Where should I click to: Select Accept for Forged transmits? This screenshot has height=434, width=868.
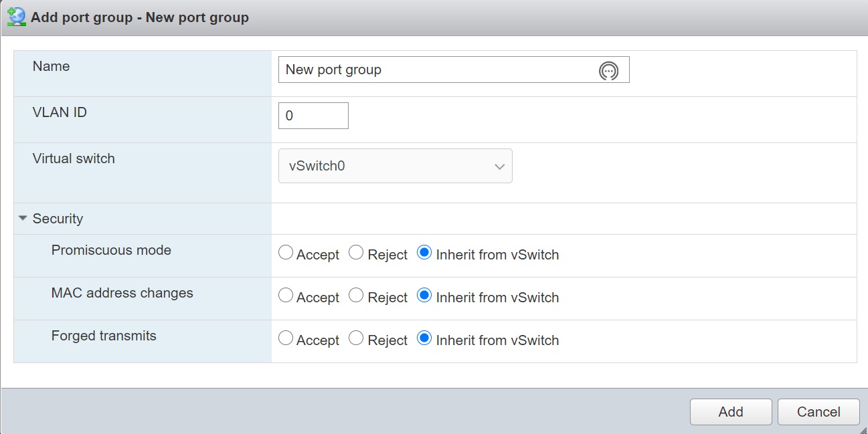pyautogui.click(x=286, y=338)
